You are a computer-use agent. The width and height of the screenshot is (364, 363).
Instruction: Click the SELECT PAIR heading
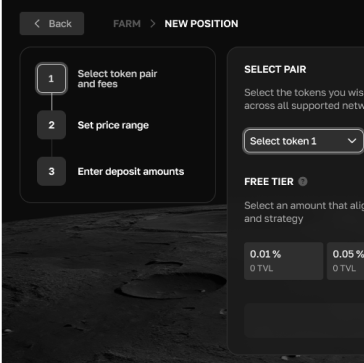275,69
